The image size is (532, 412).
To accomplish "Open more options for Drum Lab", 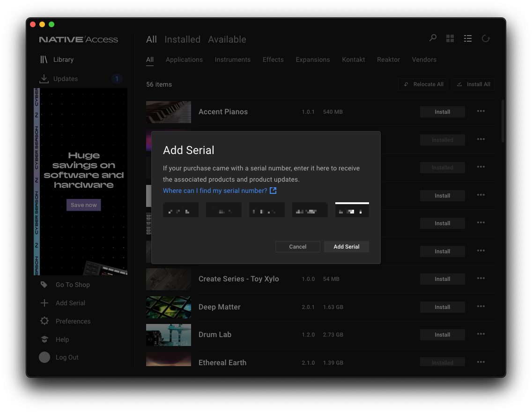I will coord(480,334).
